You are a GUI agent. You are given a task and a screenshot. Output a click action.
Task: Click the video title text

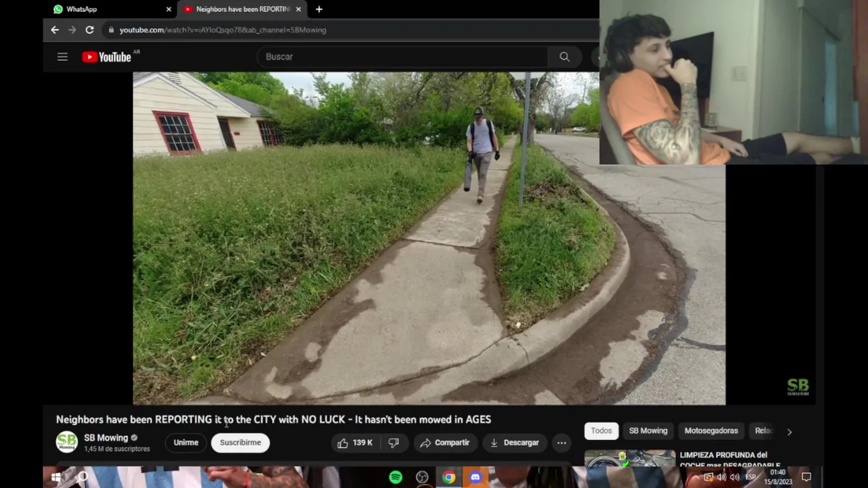[x=273, y=420]
